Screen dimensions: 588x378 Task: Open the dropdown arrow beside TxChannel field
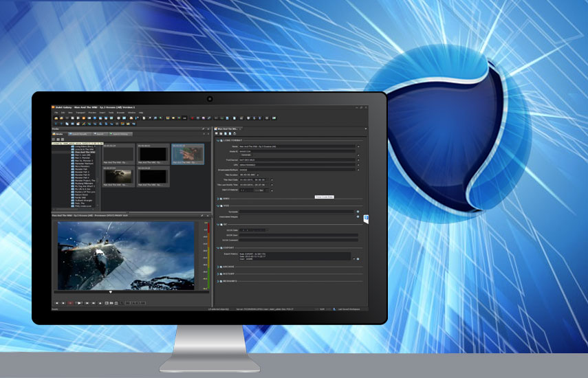pos(358,160)
